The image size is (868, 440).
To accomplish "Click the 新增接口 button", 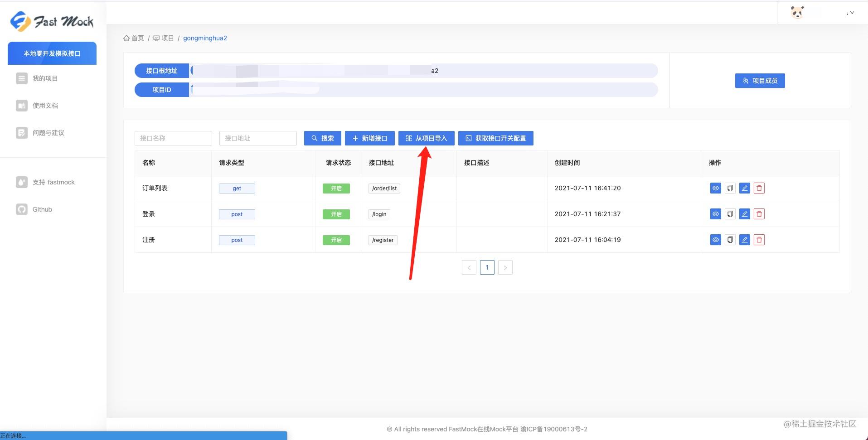I will (x=370, y=138).
